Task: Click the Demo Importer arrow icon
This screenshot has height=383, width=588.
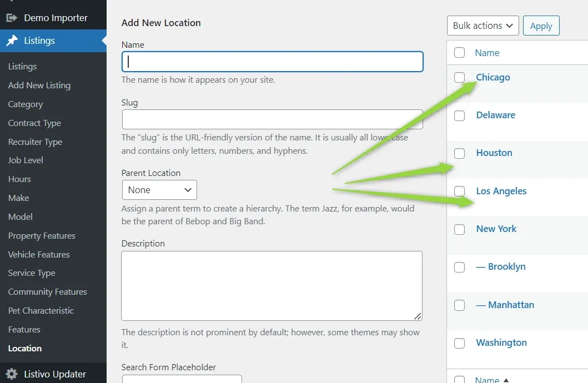Action: pos(12,18)
